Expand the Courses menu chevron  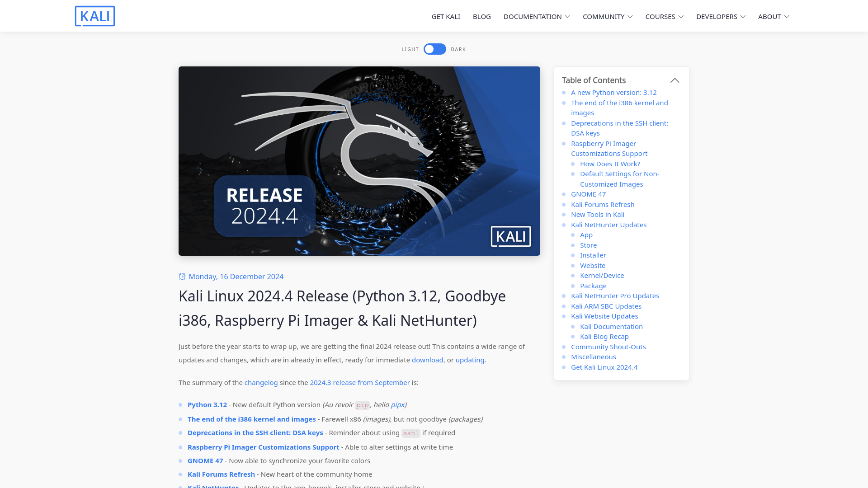click(681, 17)
